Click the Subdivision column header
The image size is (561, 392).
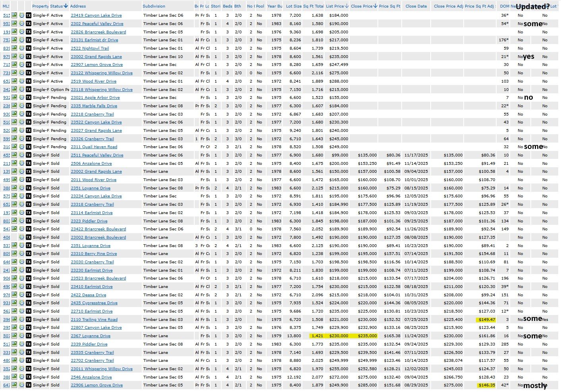pyautogui.click(x=154, y=6)
